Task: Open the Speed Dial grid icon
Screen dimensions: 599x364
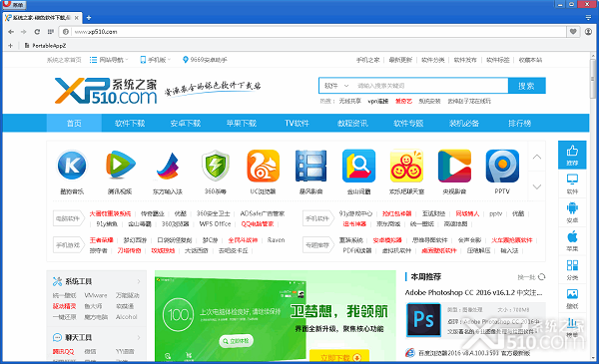Action: (x=51, y=32)
